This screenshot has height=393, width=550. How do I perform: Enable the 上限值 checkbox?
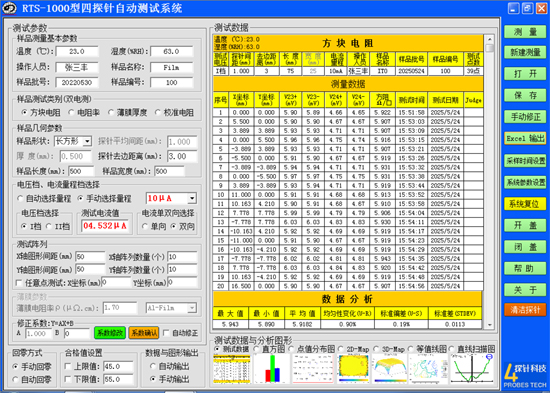(x=68, y=367)
